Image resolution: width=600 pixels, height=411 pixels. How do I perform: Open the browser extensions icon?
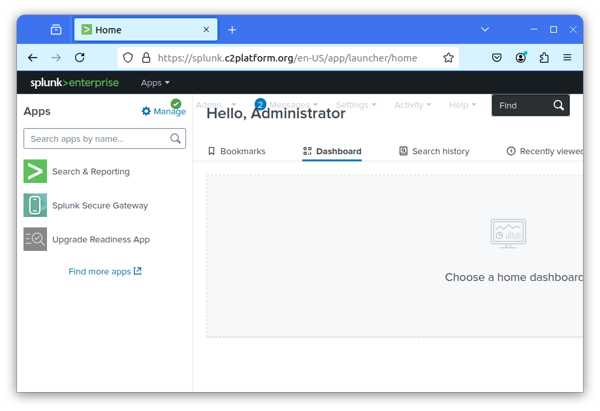(544, 58)
